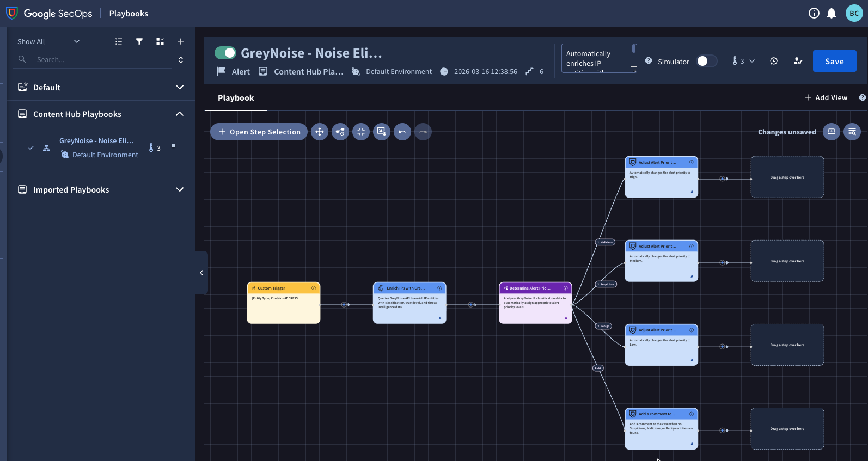Click the disabled redo arrow button
The image size is (868, 461).
point(423,132)
